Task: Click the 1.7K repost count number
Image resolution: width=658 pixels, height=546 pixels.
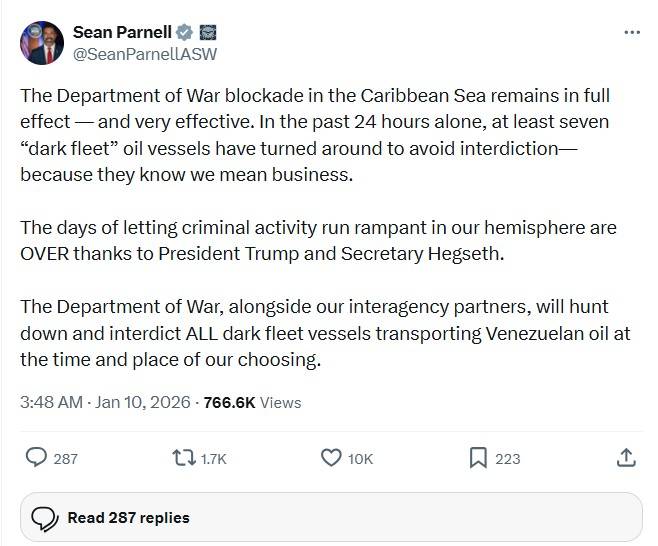Action: point(214,458)
